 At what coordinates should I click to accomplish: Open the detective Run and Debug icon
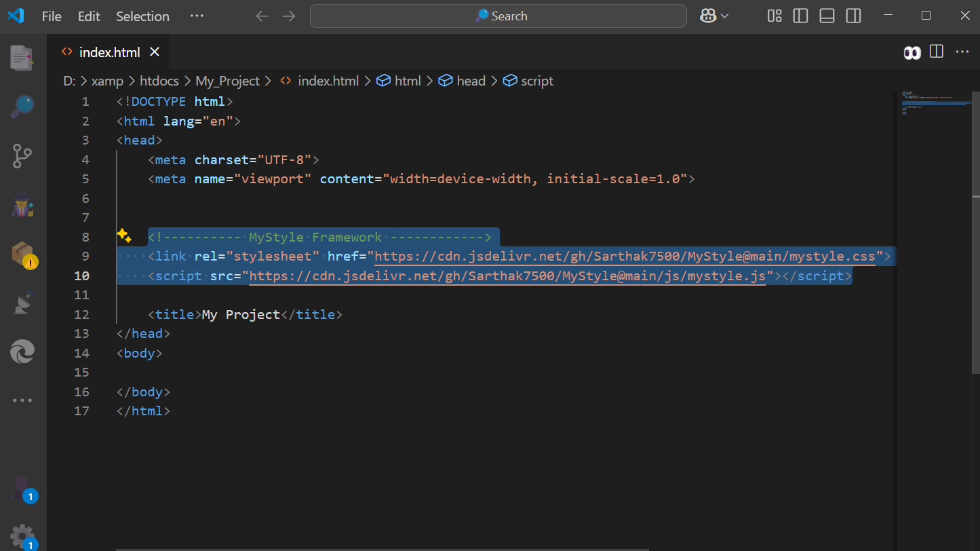[x=22, y=205]
